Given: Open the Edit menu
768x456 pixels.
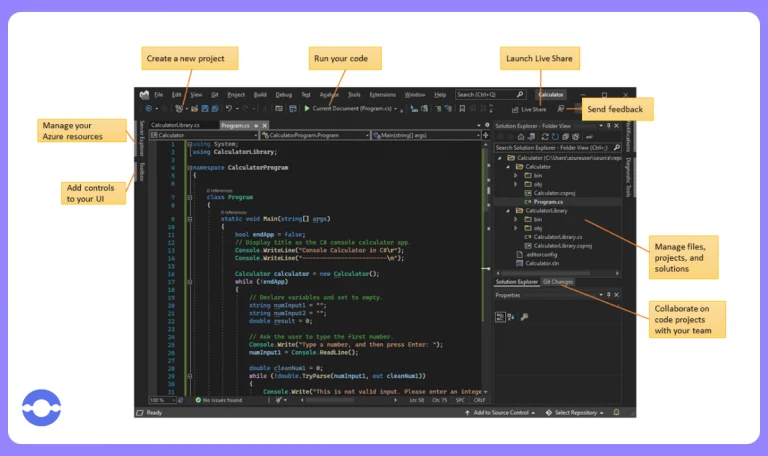Looking at the screenshot, I should (176, 95).
